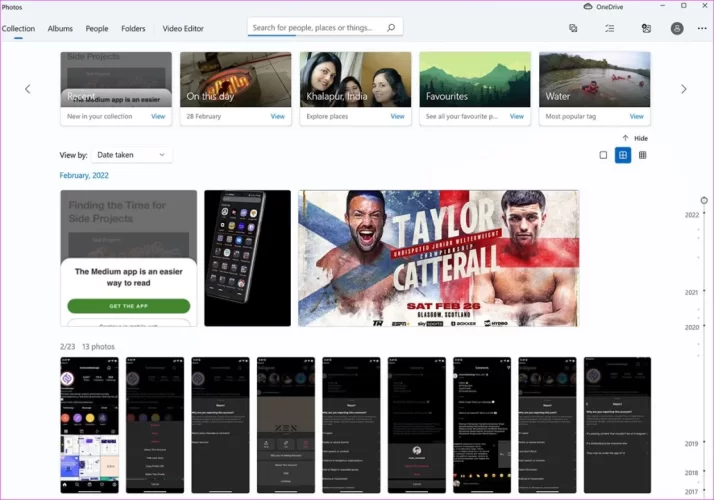This screenshot has height=500, width=714.
Task: Open the New video/album creation icon
Action: (x=573, y=29)
